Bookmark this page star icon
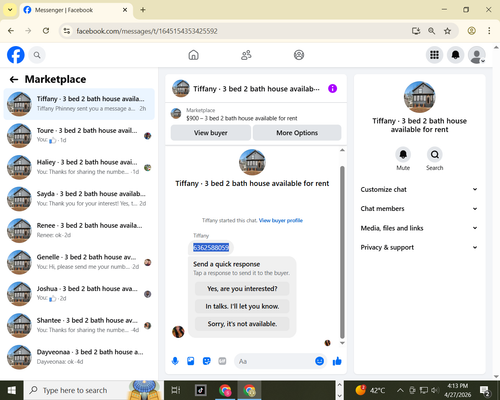Image resolution: width=500 pixels, height=400 pixels. (447, 31)
